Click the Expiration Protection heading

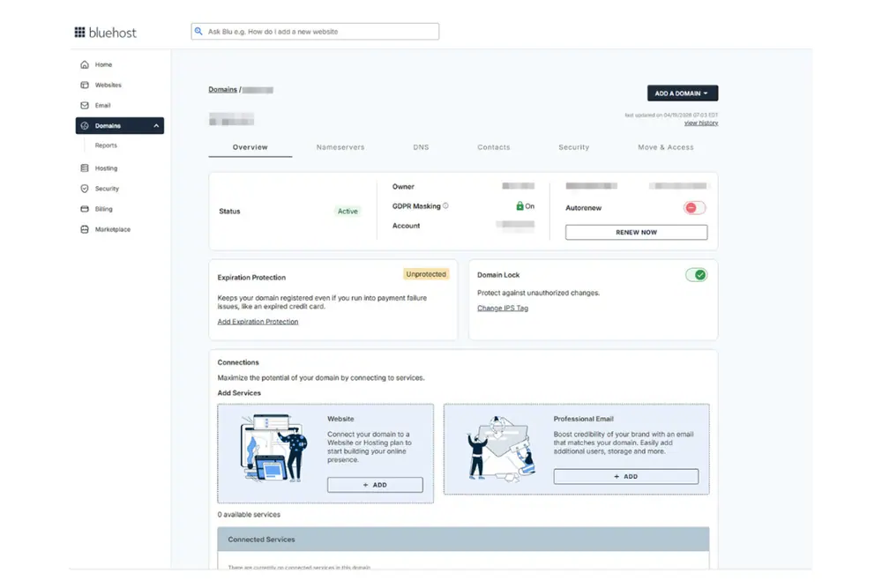coord(251,278)
